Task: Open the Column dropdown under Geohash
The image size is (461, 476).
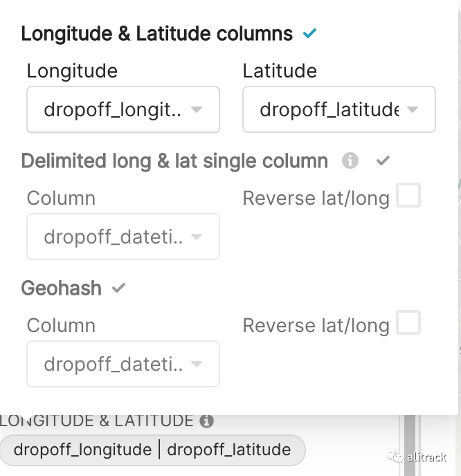Action: (x=114, y=364)
